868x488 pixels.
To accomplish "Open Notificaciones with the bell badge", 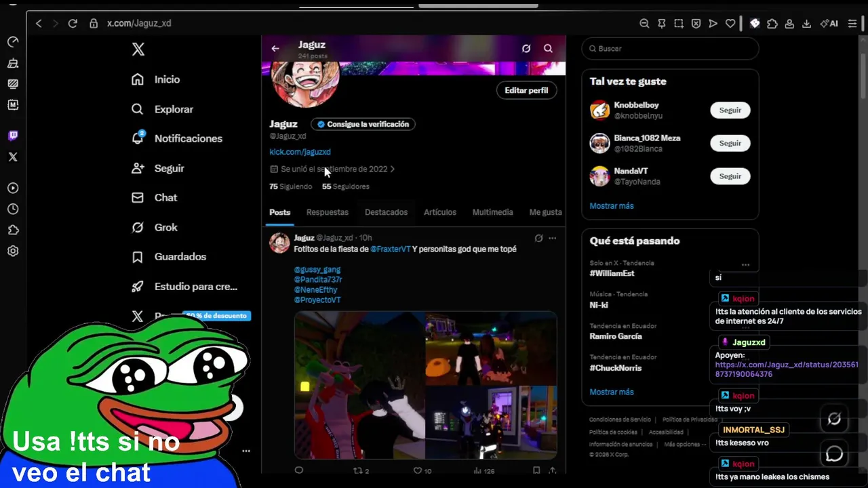I will pyautogui.click(x=176, y=138).
